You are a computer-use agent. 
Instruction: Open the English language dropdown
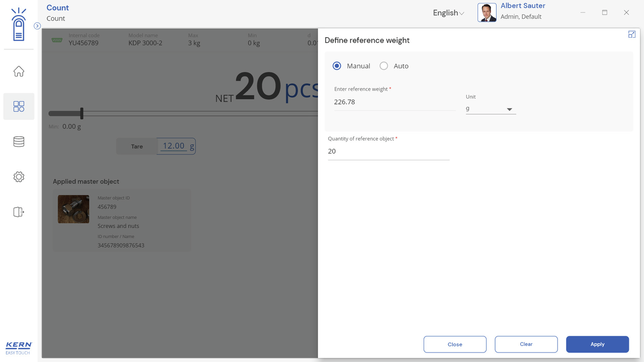point(448,13)
